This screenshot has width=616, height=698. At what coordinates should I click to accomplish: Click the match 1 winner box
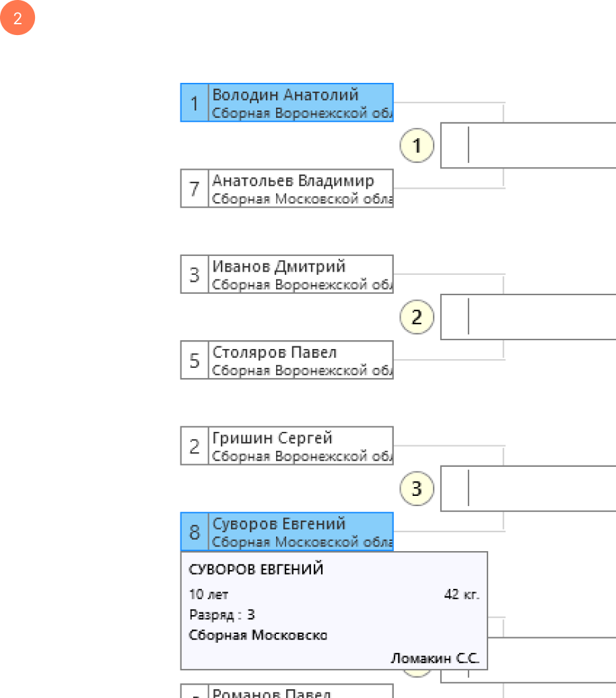click(528, 146)
